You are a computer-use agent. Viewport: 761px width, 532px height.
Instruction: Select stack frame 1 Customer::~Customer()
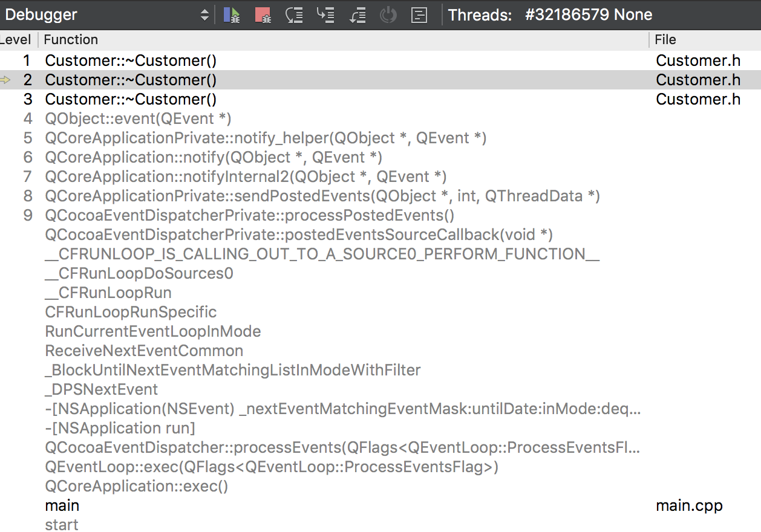click(131, 60)
